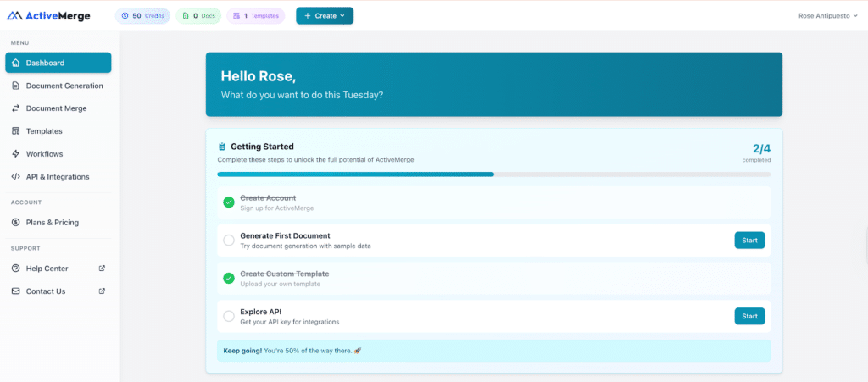The image size is (868, 382).
Task: Select Document Merge from the menu
Action: [x=56, y=108]
